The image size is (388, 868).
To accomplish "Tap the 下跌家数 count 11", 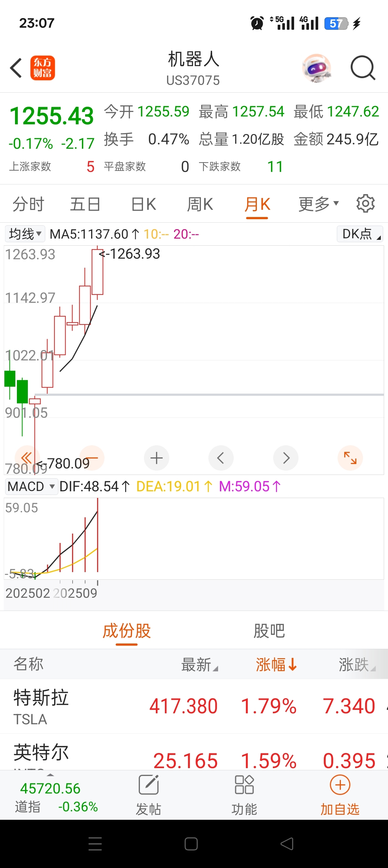I will [275, 167].
